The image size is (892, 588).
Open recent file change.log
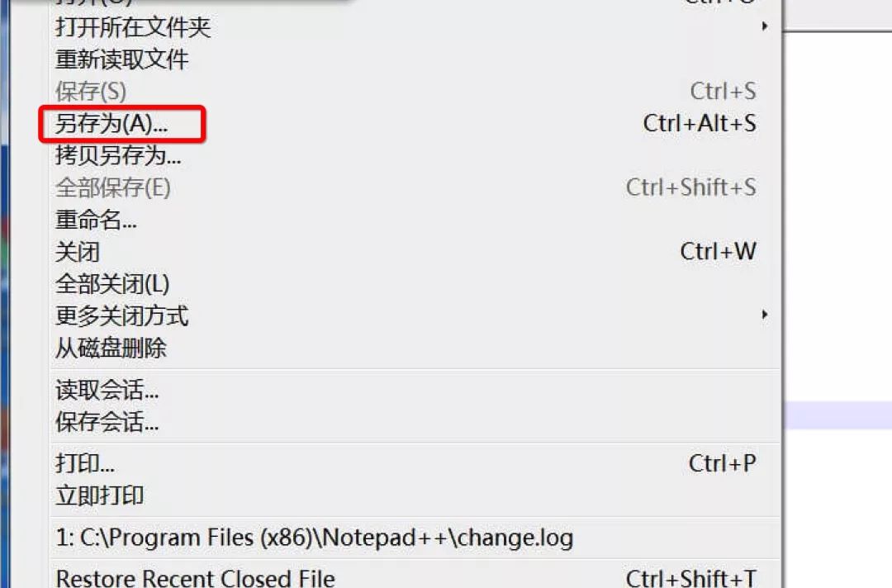pyautogui.click(x=414, y=538)
